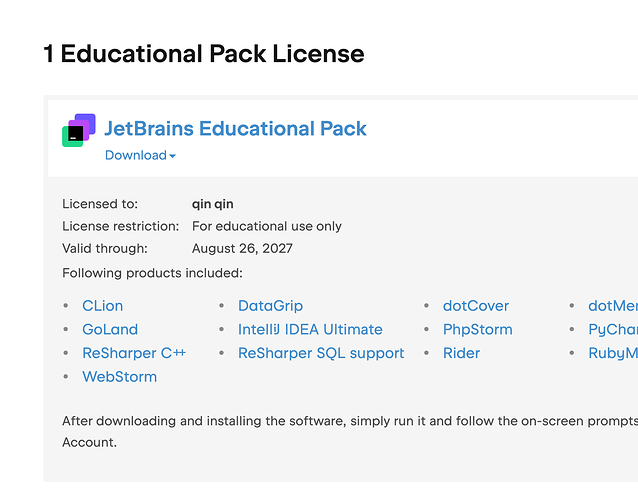Click the Download dropdown arrow
The image size is (638, 500).
coord(173,156)
